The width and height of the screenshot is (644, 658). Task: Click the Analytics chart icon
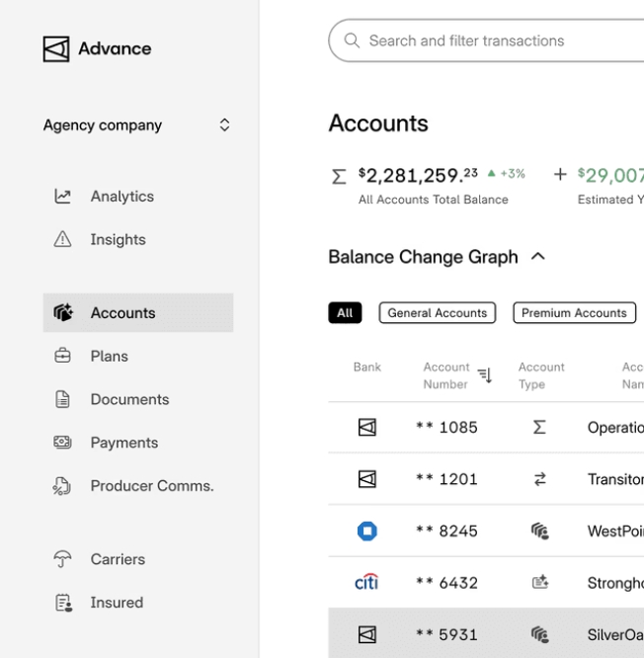tap(62, 197)
